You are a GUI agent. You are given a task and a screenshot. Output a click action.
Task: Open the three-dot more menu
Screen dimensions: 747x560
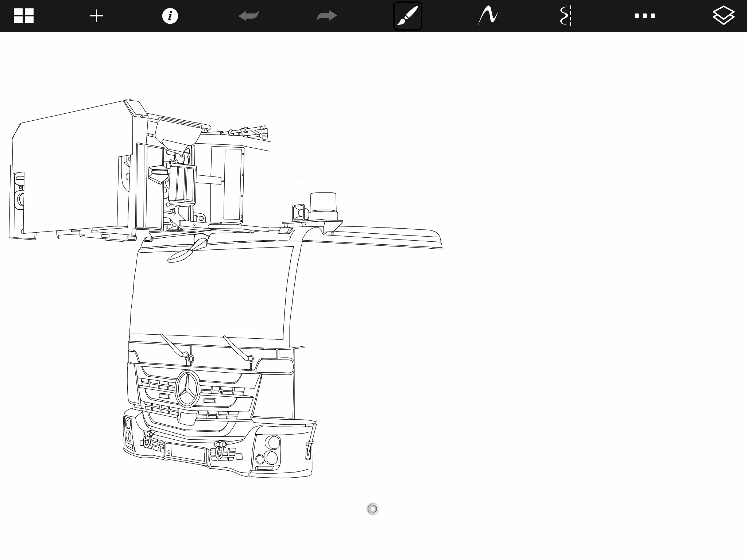645,16
